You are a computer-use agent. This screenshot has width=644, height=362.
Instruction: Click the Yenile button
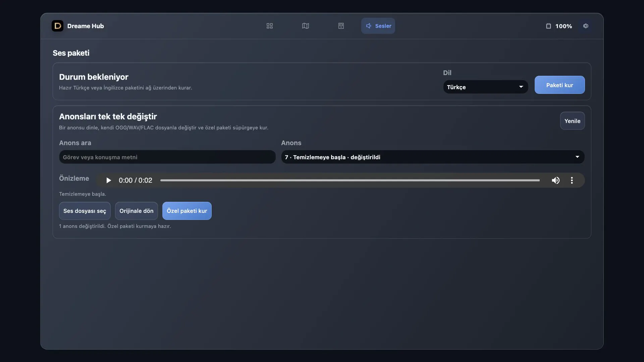[572, 121]
